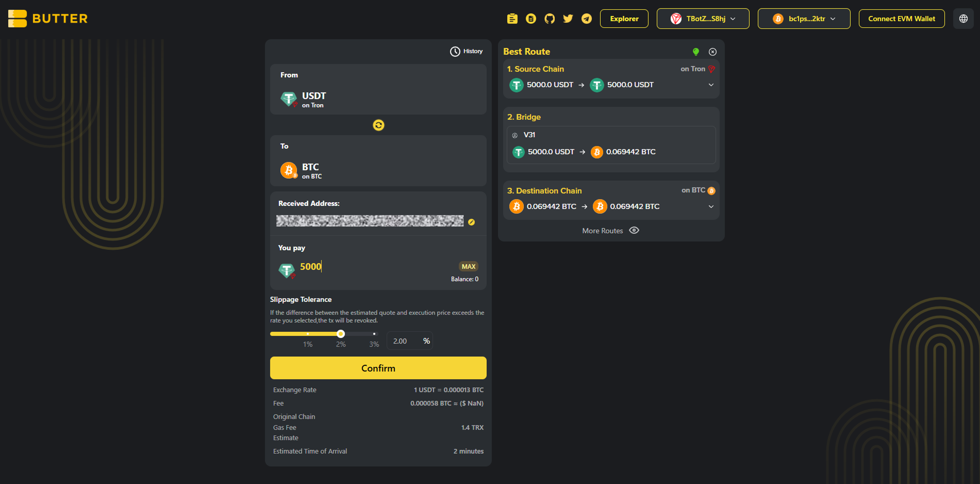Viewport: 980px width, 484px height.
Task: Click the Explorer button
Action: click(624, 19)
